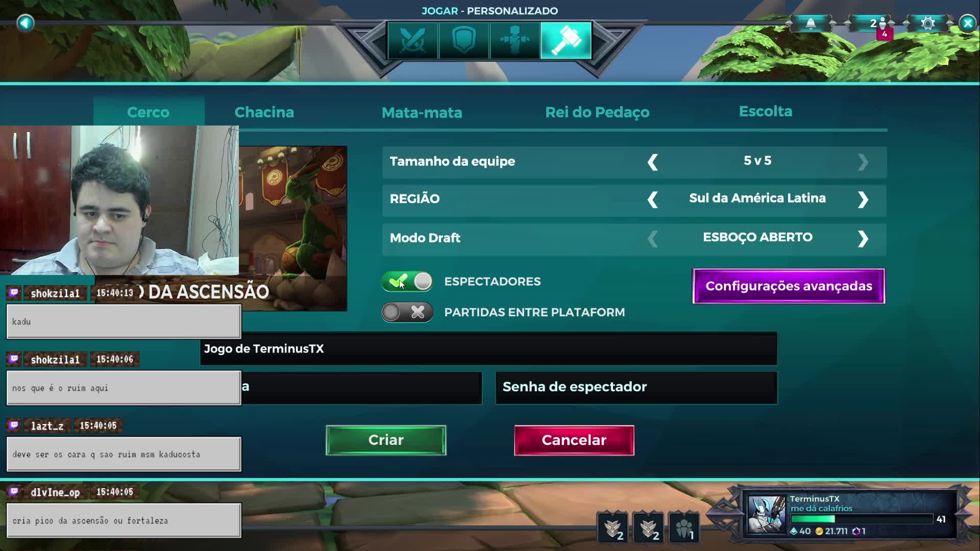Screen dimensions: 980x551
Task: Open notifications bell icon
Action: (x=811, y=23)
